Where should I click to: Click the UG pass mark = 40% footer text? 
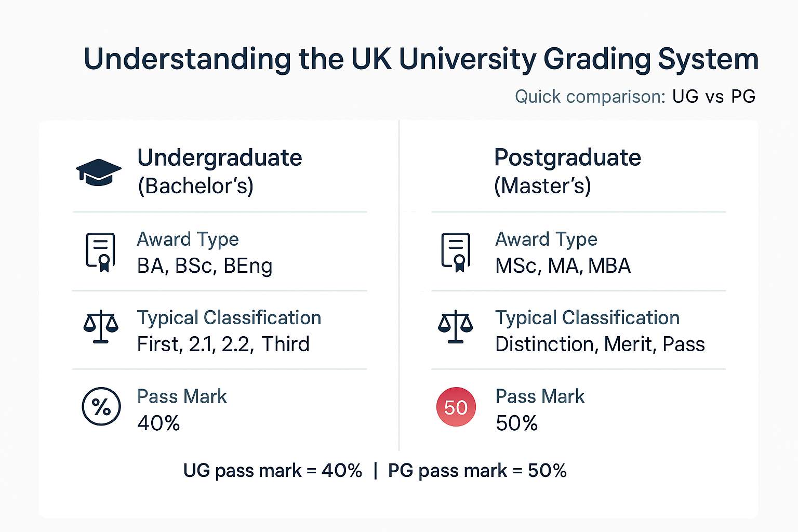coord(273,471)
